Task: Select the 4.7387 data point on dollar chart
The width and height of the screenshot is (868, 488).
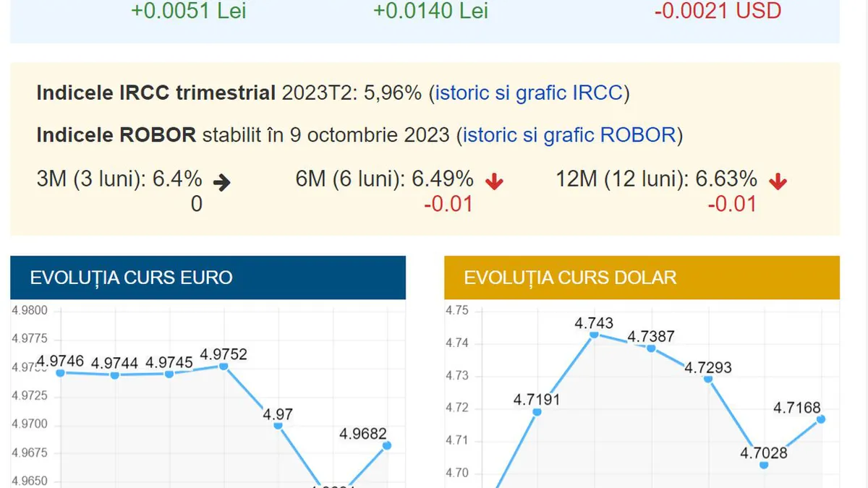Action: pyautogui.click(x=651, y=348)
